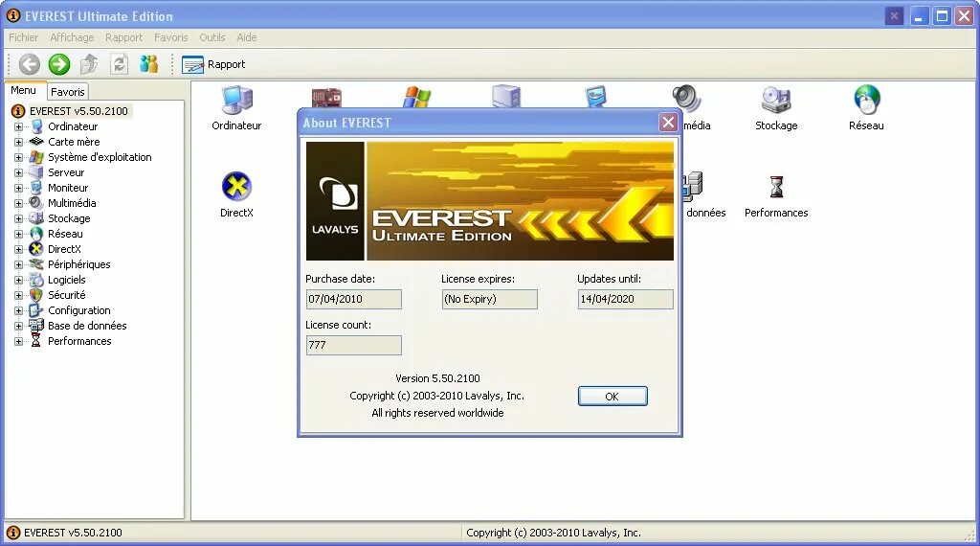This screenshot has width=980, height=546.
Task: Select Serveur in the tree
Action: coord(66,172)
